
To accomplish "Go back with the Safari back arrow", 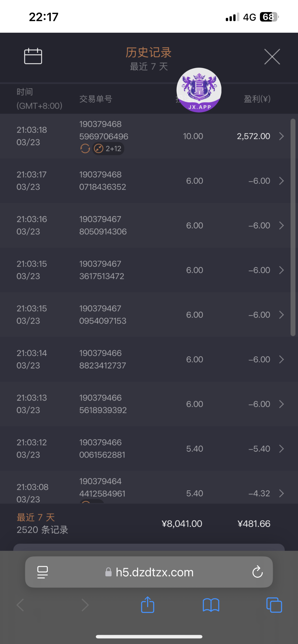I will point(21,605).
